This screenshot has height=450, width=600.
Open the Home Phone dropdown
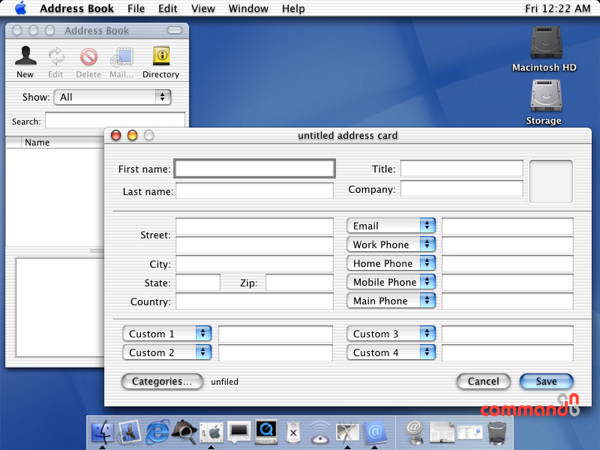point(391,263)
